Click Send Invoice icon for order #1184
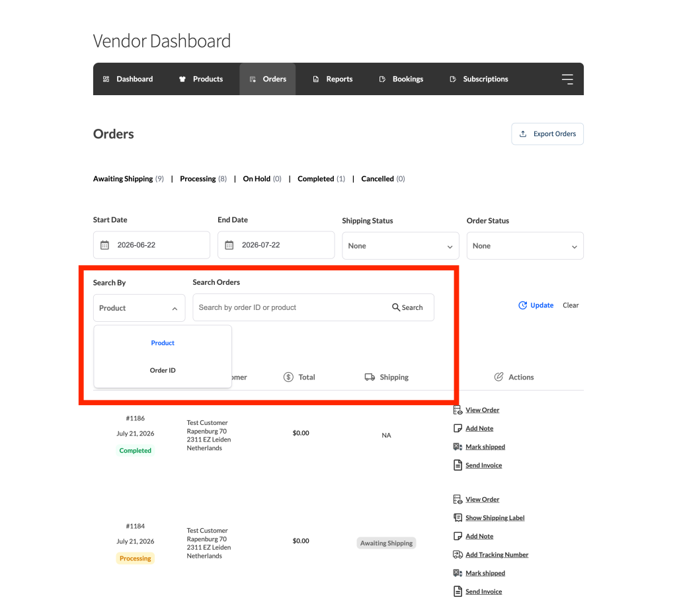Screen dimensions: 677x616 [x=458, y=592]
